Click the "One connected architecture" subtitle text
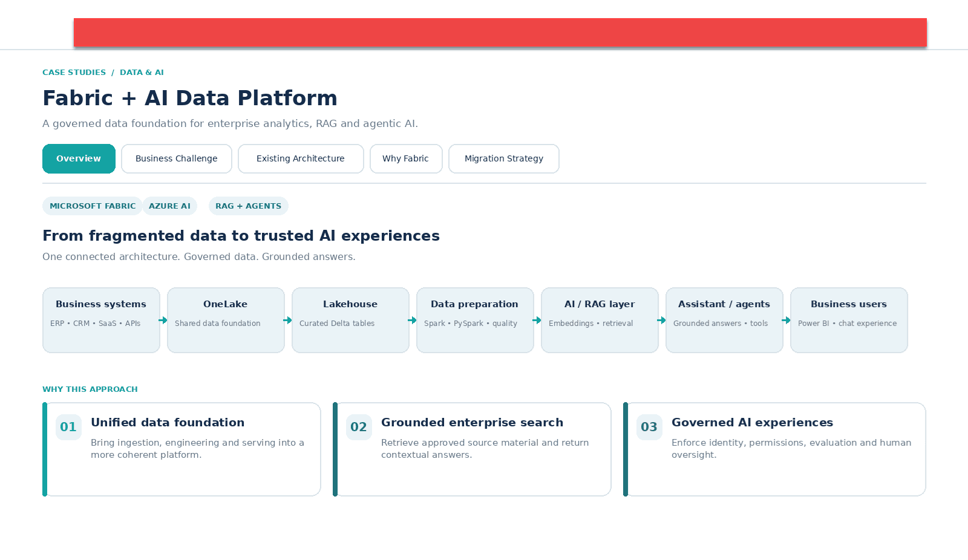 coord(199,256)
